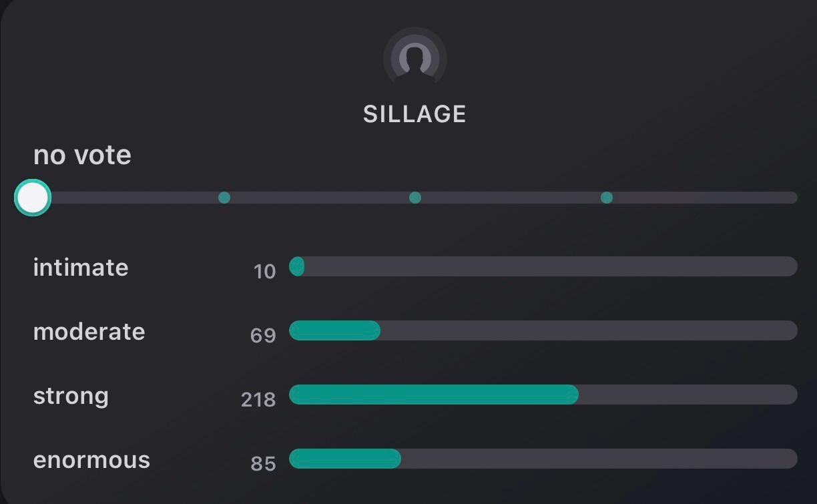The height and width of the screenshot is (504, 817).
Task: Click the intimate results bar
Action: coord(543,266)
